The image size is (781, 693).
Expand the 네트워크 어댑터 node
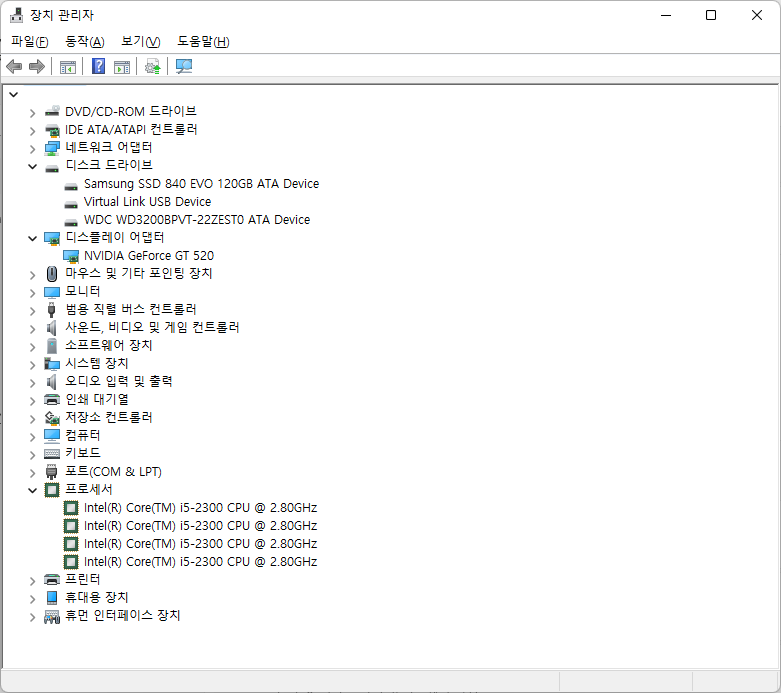pyautogui.click(x=32, y=149)
